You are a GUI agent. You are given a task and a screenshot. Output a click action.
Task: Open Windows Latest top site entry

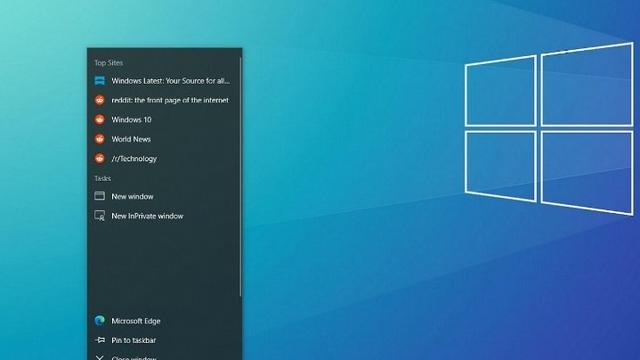[164, 81]
